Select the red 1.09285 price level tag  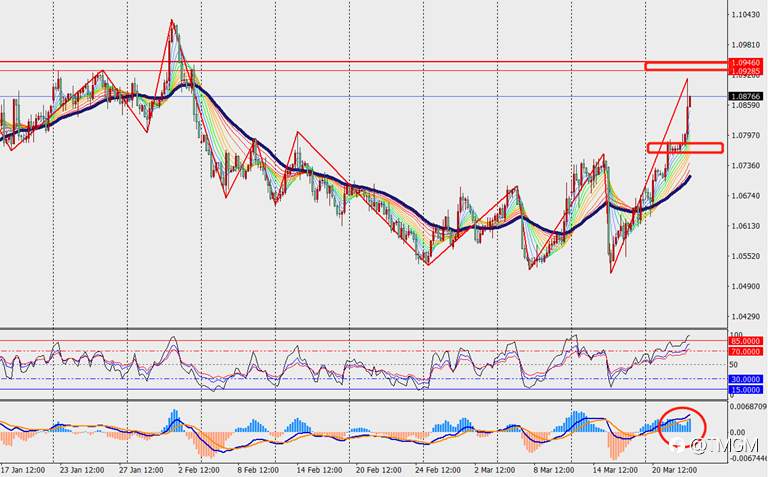point(745,71)
